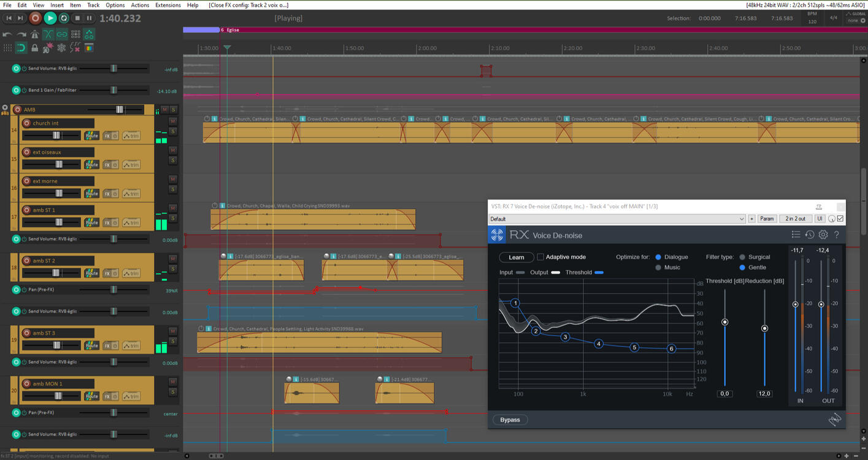This screenshot has height=460, width=868.
Task: Open the Extensions menu
Action: [x=167, y=5]
